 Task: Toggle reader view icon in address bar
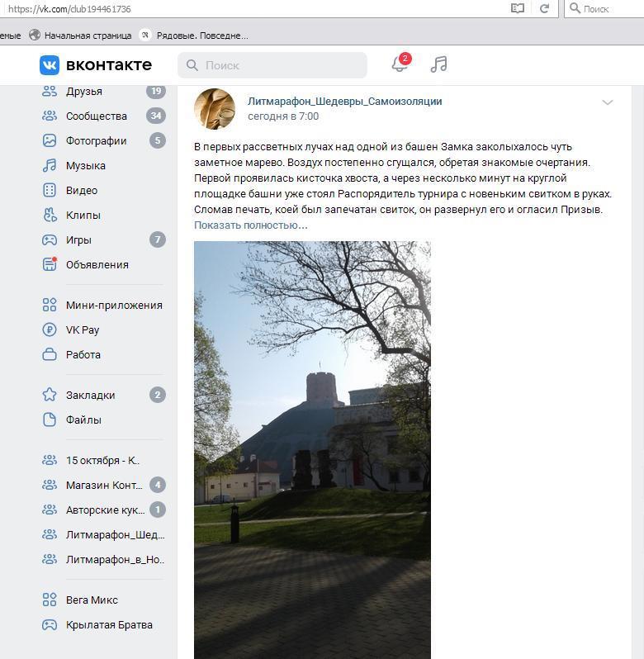pyautogui.click(x=517, y=8)
